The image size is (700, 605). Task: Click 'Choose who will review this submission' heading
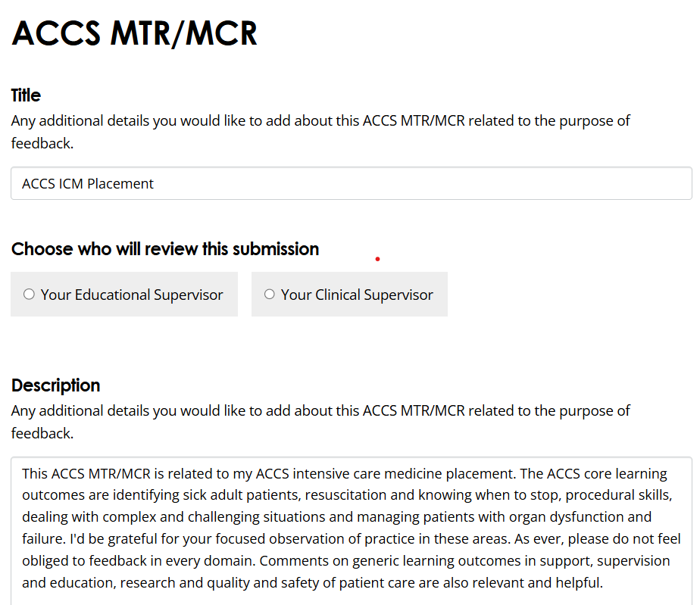tap(165, 249)
